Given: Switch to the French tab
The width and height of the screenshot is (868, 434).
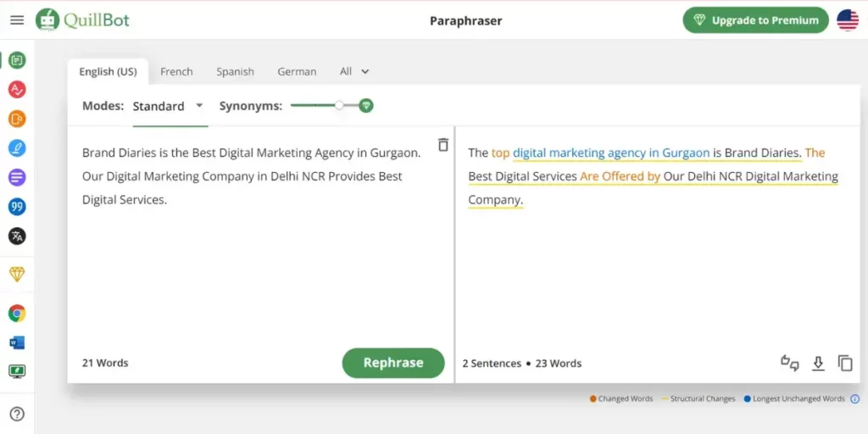Looking at the screenshot, I should click(x=176, y=71).
